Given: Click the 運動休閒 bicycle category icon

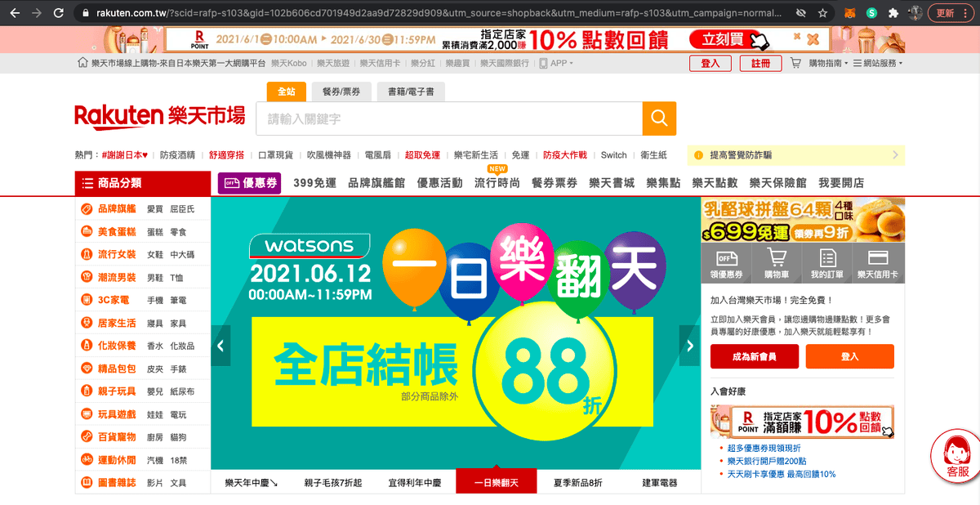Looking at the screenshot, I should coord(87,460).
